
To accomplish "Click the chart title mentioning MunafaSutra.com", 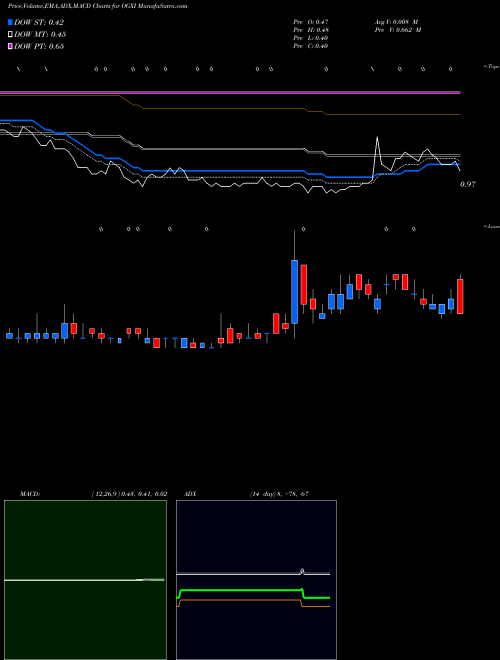I will (x=97, y=6).
